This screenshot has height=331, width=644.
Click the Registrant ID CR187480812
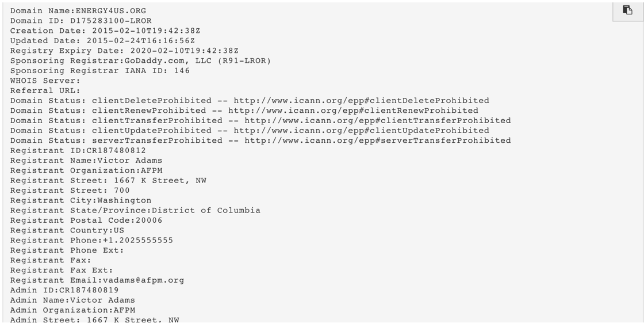(x=116, y=150)
